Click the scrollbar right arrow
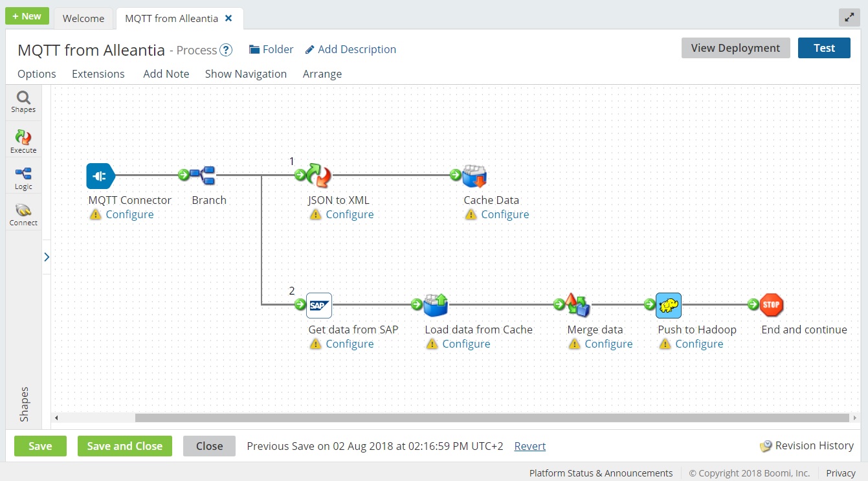The height and width of the screenshot is (481, 868). coord(856,418)
